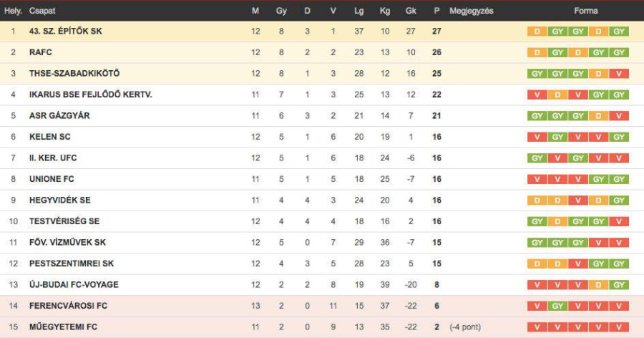The width and height of the screenshot is (644, 338).
Task: Select the Kelen SC team name
Action: pyautogui.click(x=49, y=137)
